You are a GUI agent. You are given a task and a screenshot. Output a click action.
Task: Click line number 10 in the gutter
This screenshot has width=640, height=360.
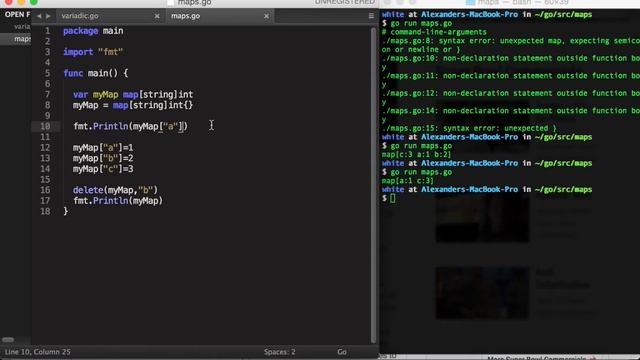tap(45, 126)
